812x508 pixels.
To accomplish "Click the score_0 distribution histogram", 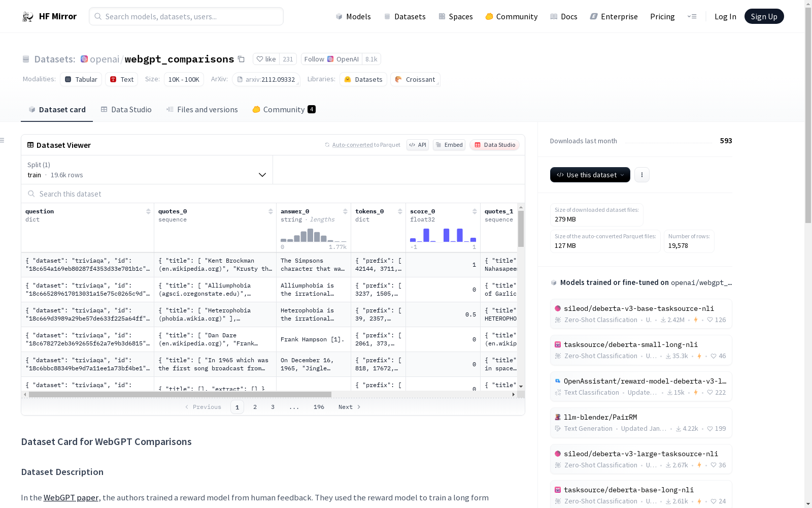I will coord(443,235).
